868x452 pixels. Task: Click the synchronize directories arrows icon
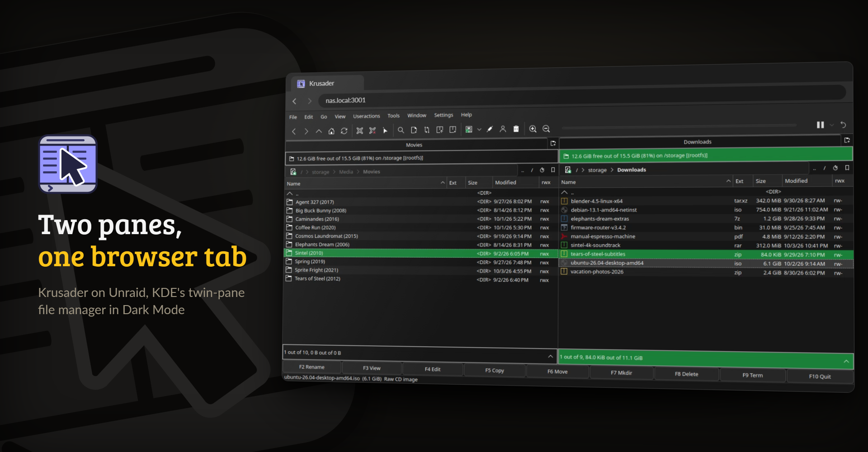pos(427,130)
